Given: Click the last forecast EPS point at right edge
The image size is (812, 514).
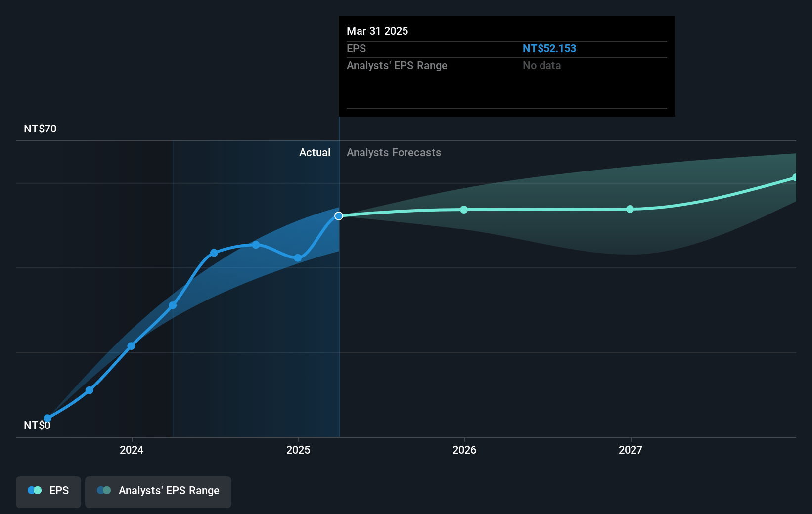Looking at the screenshot, I should tap(795, 177).
